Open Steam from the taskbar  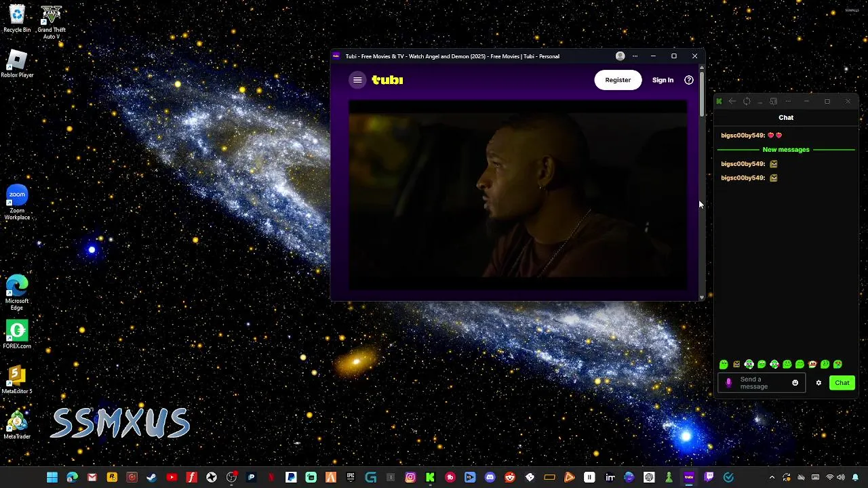pos(151,478)
